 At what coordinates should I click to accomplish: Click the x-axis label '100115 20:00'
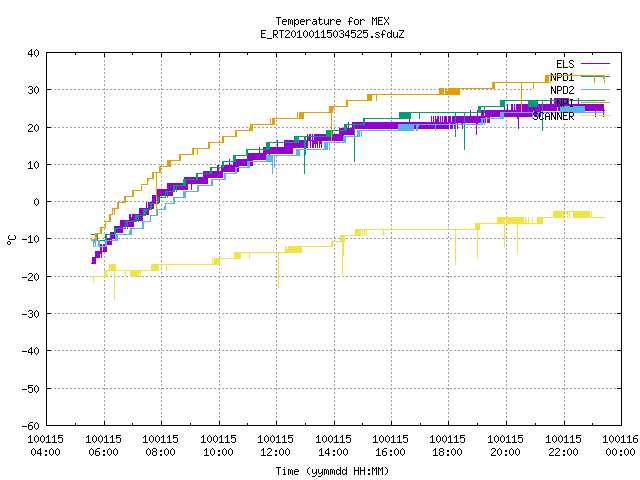[x=506, y=446]
